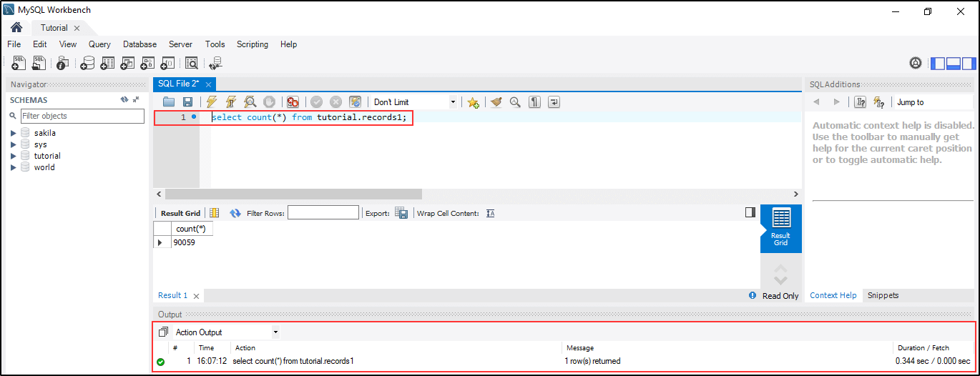Select the Context Help tab
Image resolution: width=980 pixels, height=376 pixels.
pyautogui.click(x=833, y=295)
